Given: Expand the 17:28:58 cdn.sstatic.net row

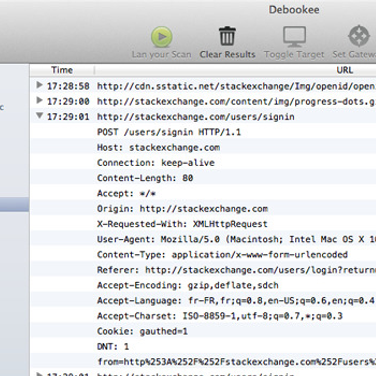Looking at the screenshot, I should coord(39,85).
